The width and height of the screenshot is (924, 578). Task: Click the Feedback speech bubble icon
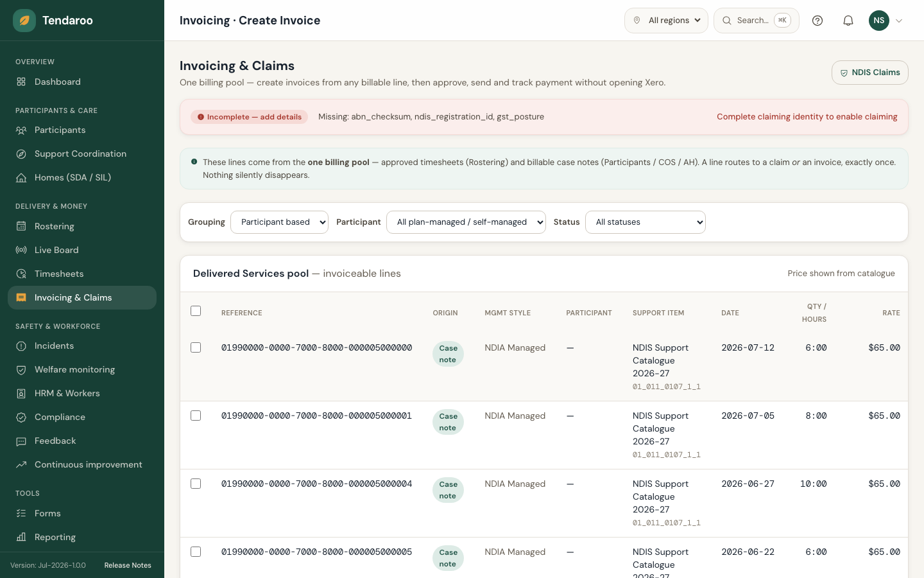21,441
